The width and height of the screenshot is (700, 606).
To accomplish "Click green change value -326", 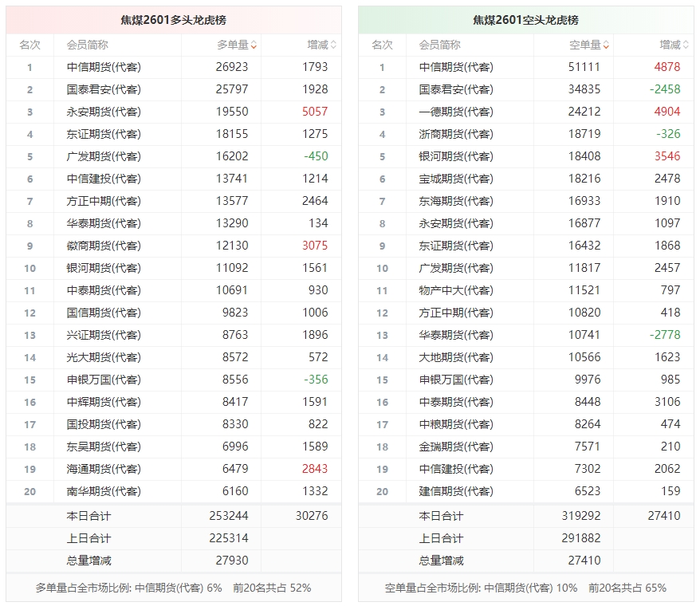I will (x=668, y=134).
